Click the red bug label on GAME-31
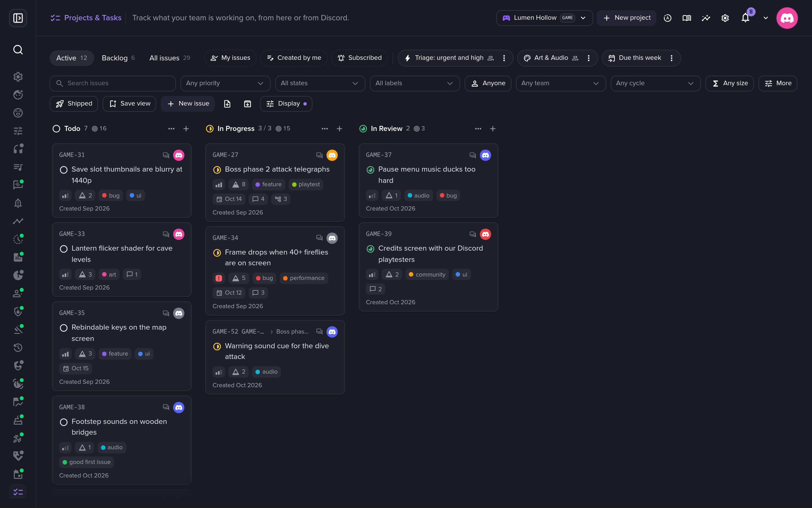This screenshot has width=812, height=508. (x=111, y=196)
